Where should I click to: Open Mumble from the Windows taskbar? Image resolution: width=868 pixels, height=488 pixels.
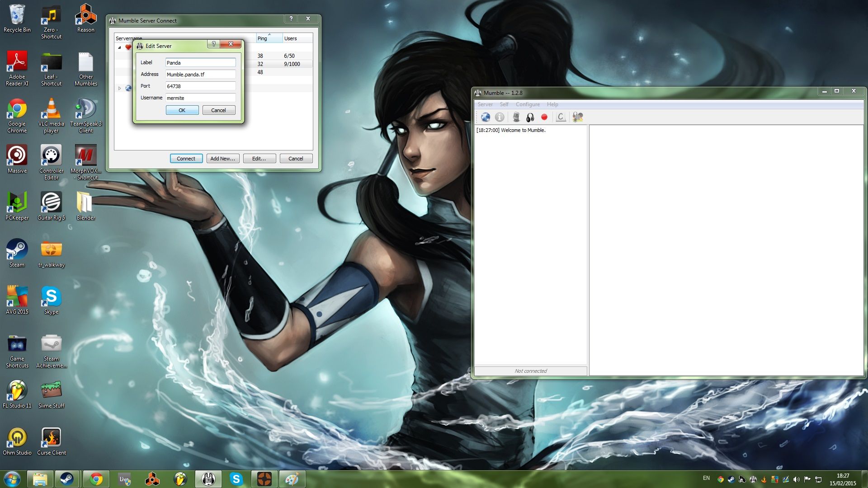coord(208,479)
